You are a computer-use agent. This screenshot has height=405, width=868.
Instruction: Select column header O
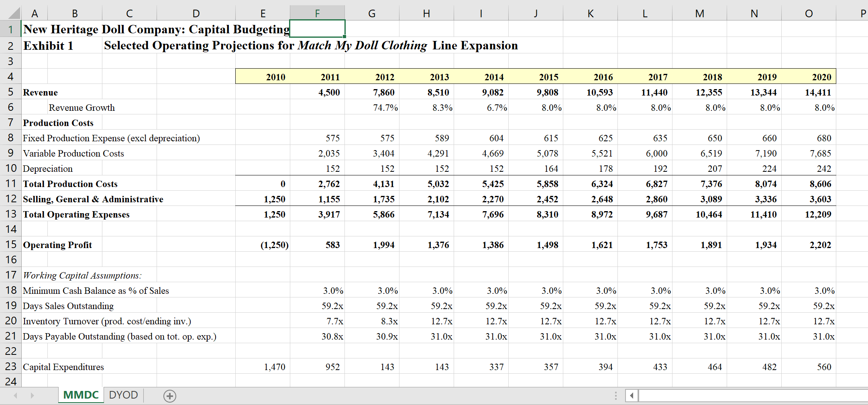click(809, 13)
